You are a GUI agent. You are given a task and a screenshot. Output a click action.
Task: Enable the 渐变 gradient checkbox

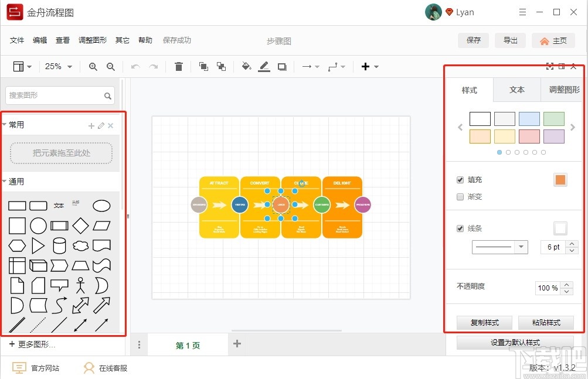click(x=460, y=197)
